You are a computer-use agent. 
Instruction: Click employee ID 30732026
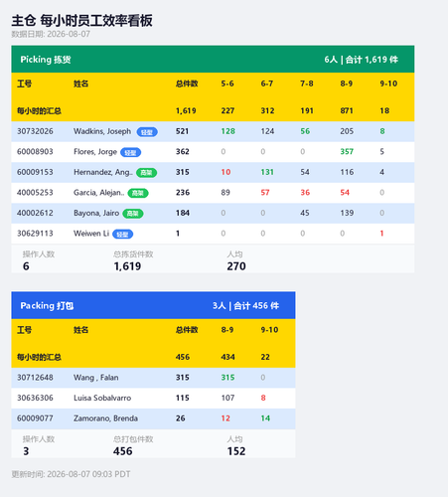tap(35, 131)
